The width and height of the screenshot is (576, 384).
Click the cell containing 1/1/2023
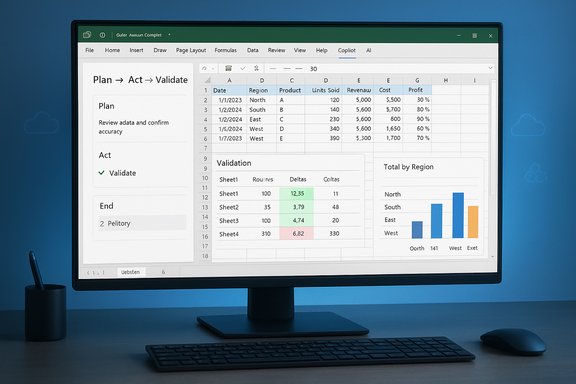230,100
